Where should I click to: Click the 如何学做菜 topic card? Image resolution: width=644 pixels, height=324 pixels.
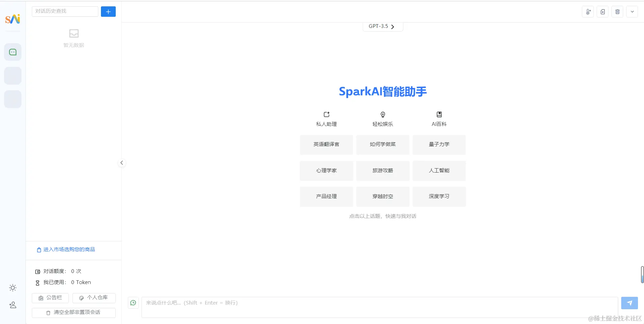tap(383, 144)
